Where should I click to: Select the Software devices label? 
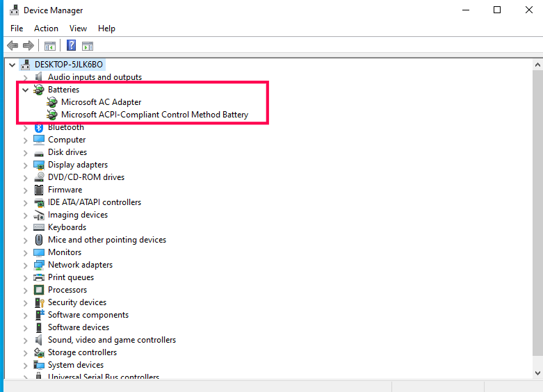coord(79,327)
